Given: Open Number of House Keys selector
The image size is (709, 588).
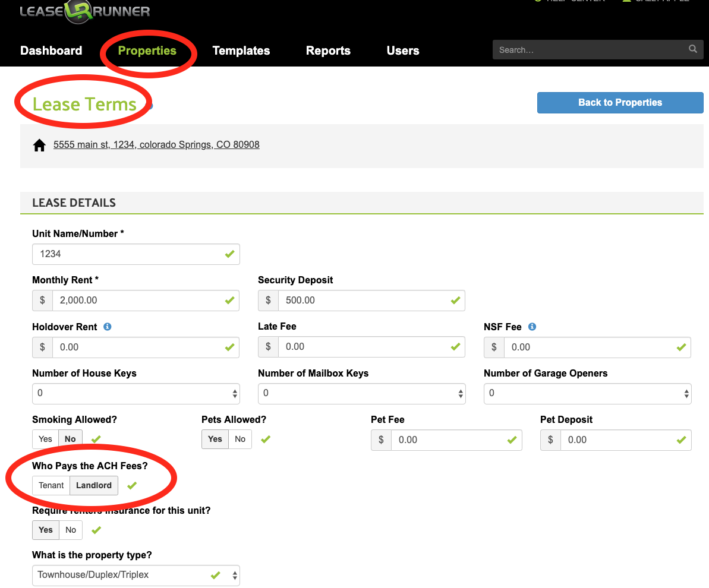Looking at the screenshot, I should coord(136,393).
